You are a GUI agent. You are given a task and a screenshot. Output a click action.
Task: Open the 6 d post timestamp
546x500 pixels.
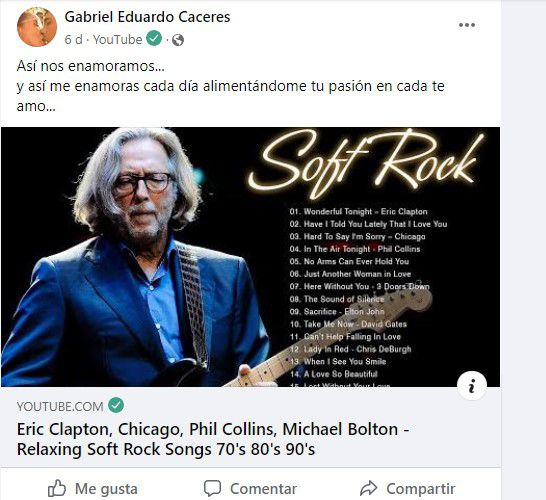tap(73, 39)
